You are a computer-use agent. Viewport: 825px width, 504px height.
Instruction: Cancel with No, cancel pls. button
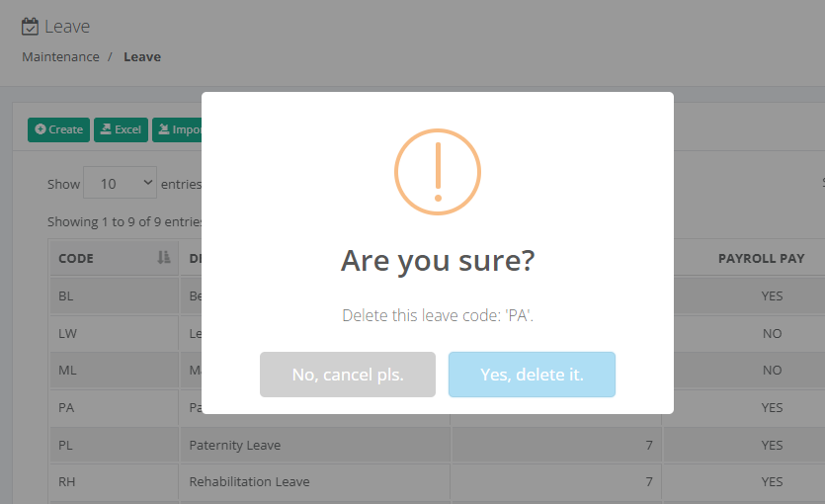[x=347, y=375]
